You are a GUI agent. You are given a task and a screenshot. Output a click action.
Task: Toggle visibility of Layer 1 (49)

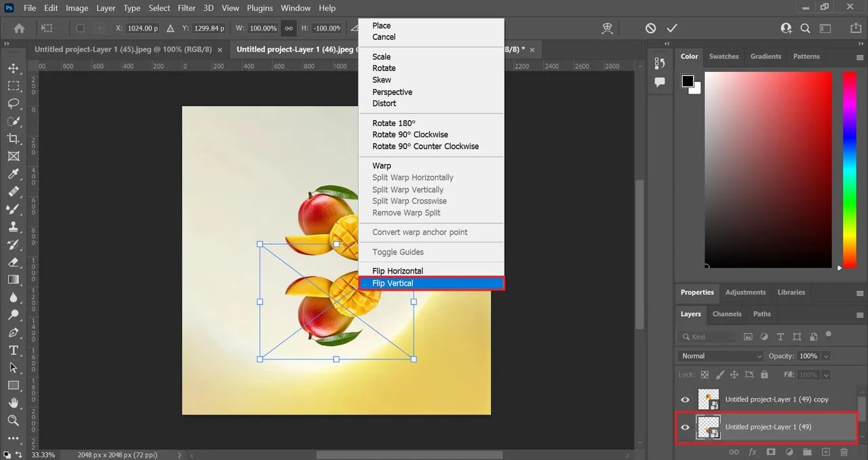click(685, 427)
